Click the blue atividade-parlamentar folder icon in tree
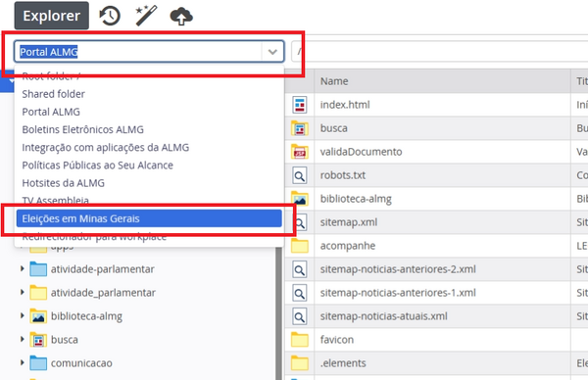The image size is (588, 380). pyautogui.click(x=38, y=268)
